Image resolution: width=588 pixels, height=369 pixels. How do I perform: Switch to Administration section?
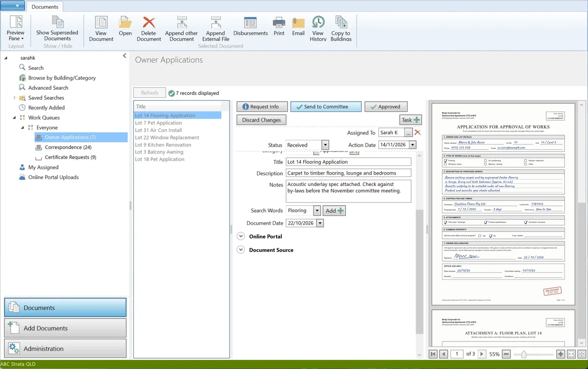point(65,348)
